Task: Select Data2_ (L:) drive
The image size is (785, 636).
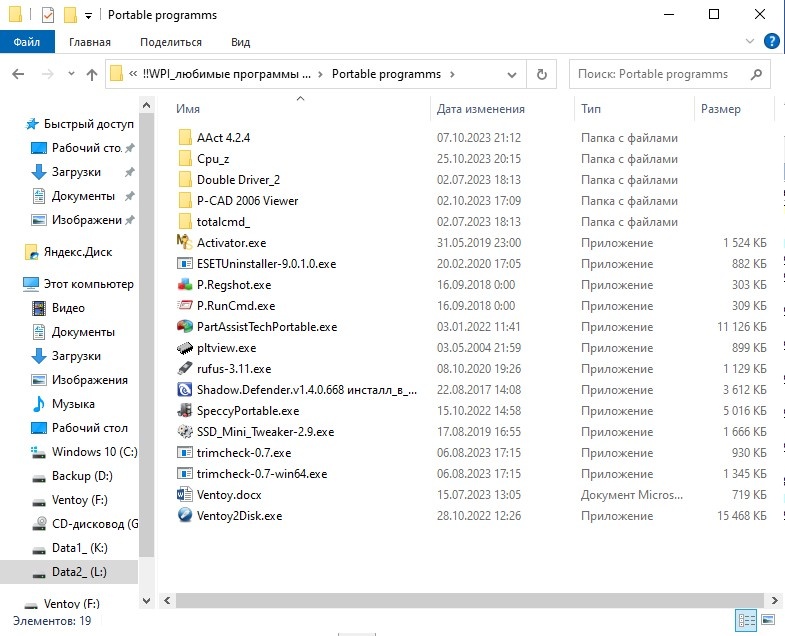Action: pyautogui.click(x=69, y=572)
